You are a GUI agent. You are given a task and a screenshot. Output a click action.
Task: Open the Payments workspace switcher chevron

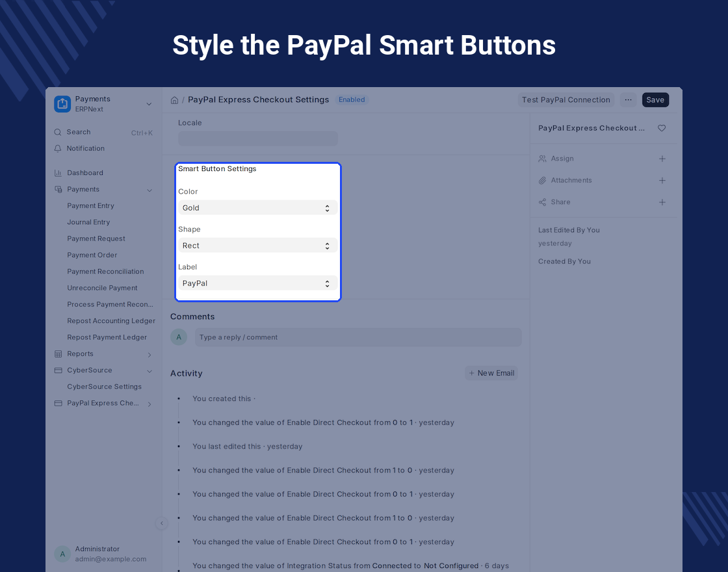point(149,104)
